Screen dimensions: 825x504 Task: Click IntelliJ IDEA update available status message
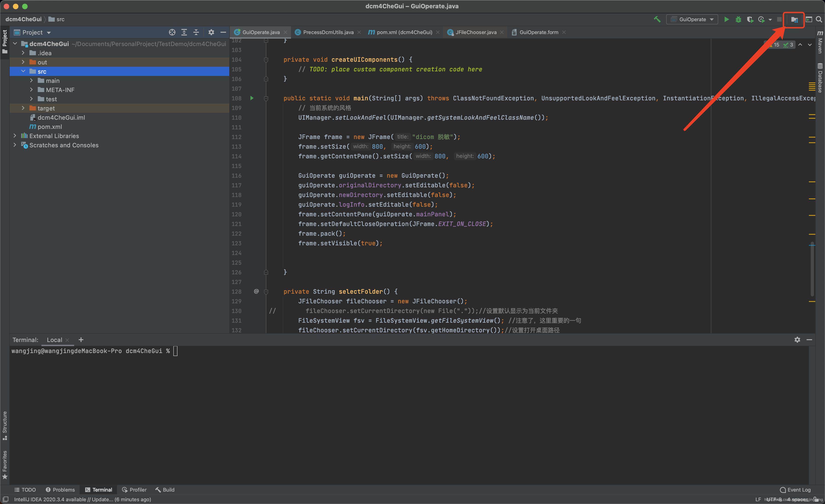tap(82, 499)
